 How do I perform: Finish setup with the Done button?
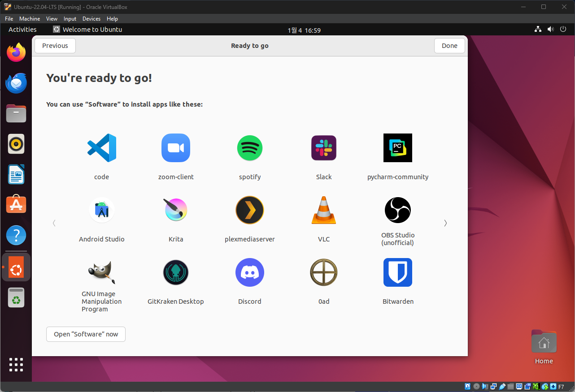449,46
